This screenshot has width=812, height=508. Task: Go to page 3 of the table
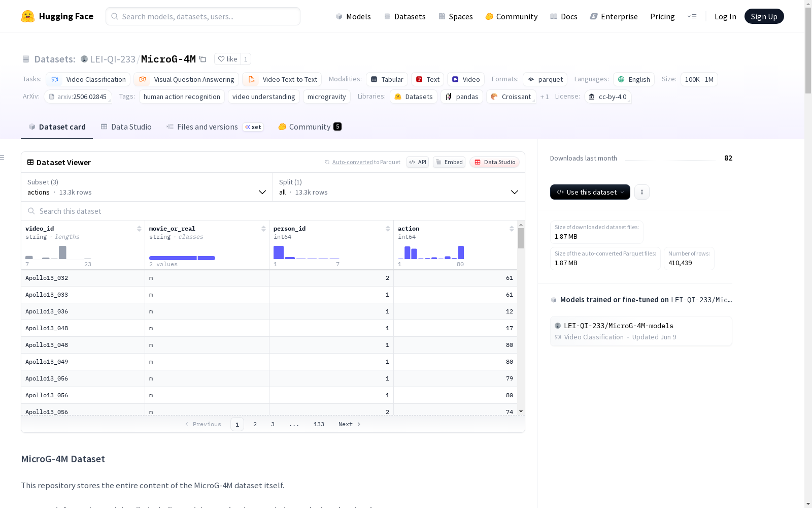tap(273, 424)
